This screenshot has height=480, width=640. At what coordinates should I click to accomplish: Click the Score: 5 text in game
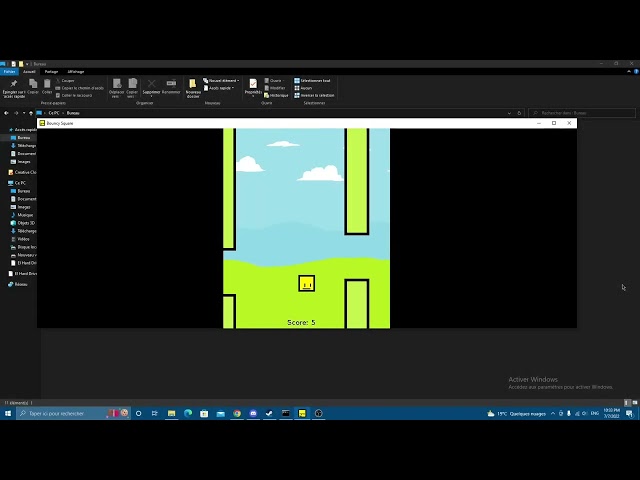click(301, 322)
